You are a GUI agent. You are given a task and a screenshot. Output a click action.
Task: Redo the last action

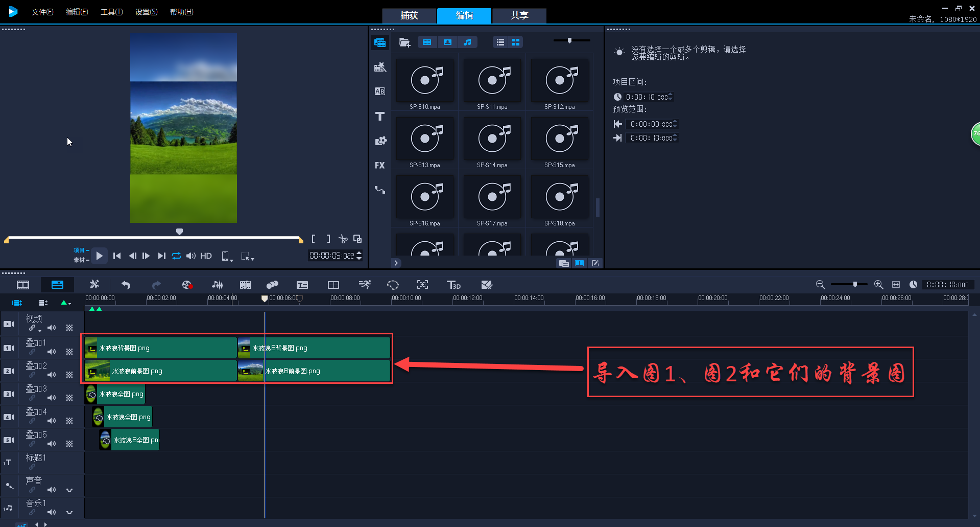pos(156,285)
